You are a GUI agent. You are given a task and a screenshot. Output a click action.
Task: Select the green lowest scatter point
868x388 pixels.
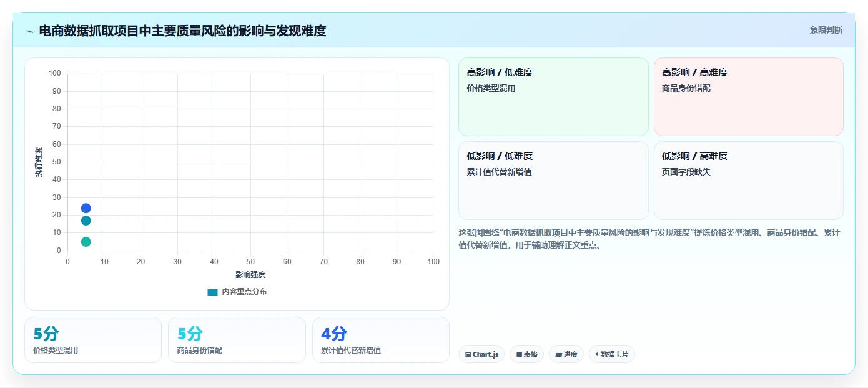86,242
